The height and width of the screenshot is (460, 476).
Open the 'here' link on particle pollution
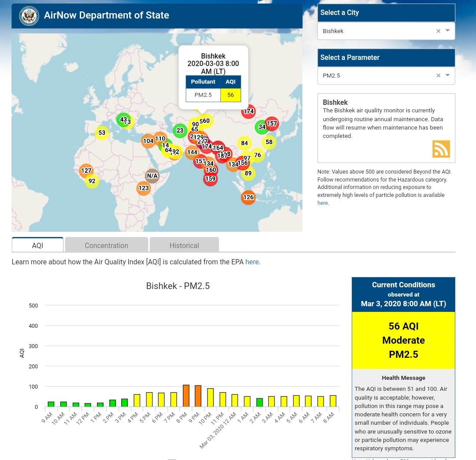point(323,203)
